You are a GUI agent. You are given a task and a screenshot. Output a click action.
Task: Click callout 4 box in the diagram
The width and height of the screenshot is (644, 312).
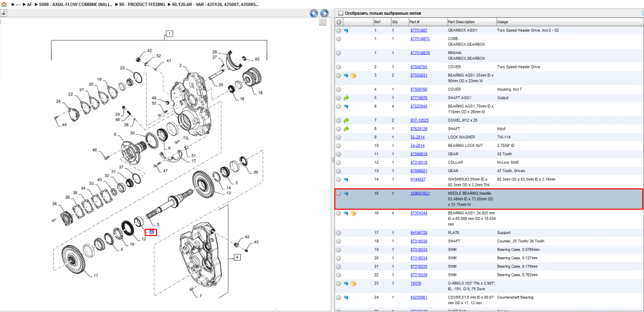[237, 257]
